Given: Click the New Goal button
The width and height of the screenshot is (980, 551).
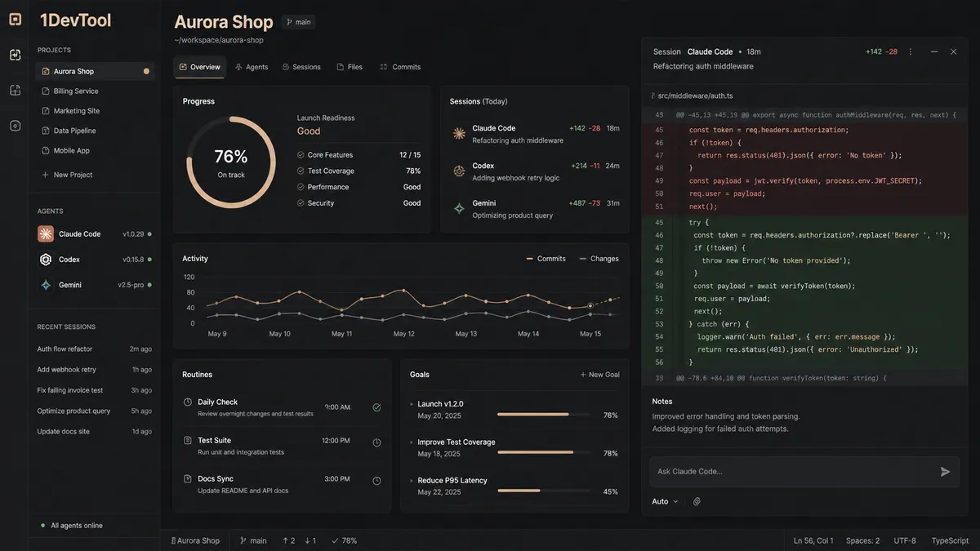Looking at the screenshot, I should point(599,375).
